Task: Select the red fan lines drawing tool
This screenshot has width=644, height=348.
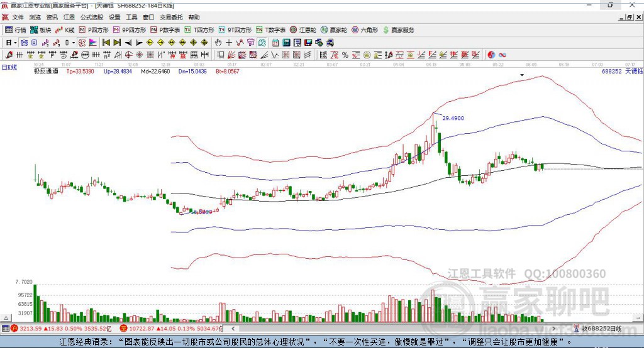Action: coord(231,55)
